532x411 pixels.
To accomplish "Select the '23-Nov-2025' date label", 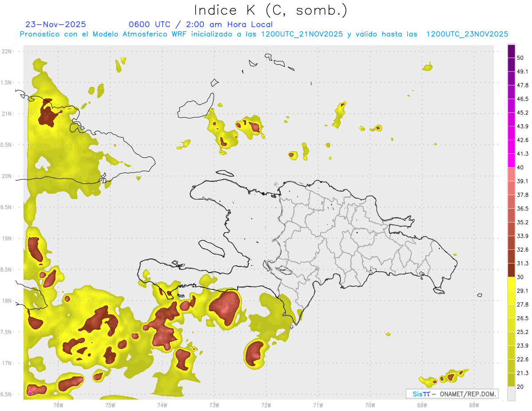I will click(56, 24).
